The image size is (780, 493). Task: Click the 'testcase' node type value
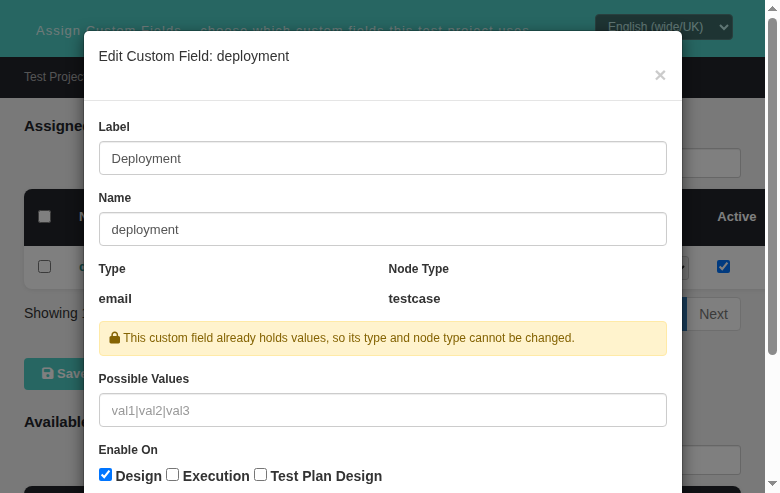(x=414, y=298)
